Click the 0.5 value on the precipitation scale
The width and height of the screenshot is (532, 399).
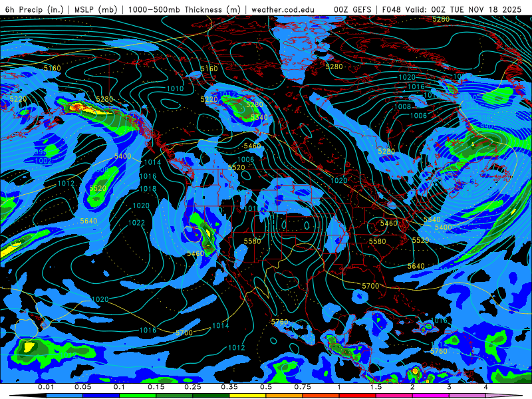(x=266, y=387)
